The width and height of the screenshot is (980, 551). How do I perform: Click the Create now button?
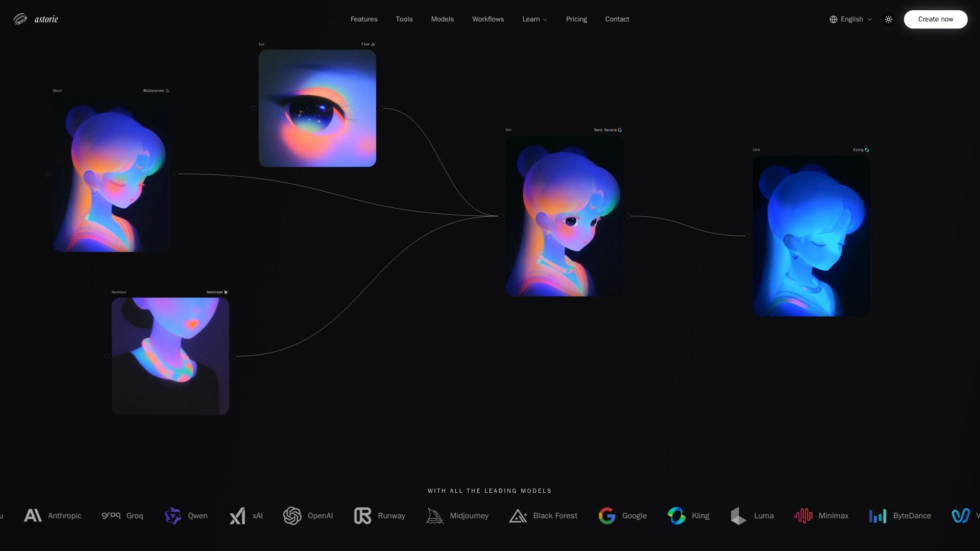click(x=936, y=19)
